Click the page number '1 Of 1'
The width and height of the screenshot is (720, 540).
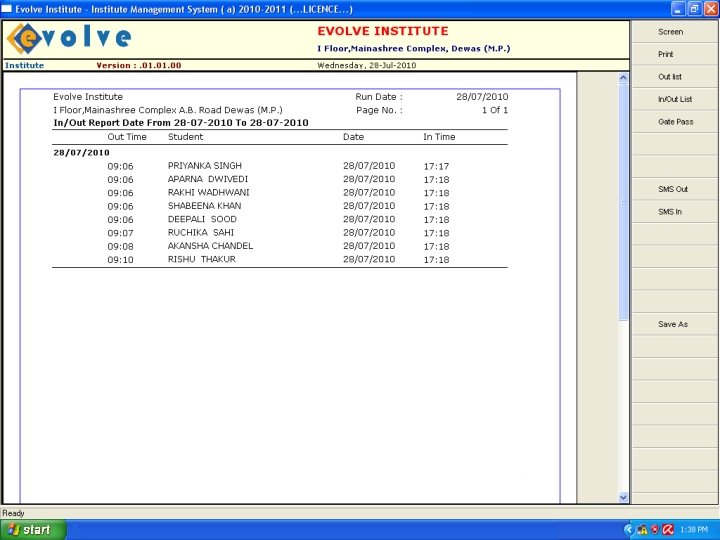(x=495, y=110)
